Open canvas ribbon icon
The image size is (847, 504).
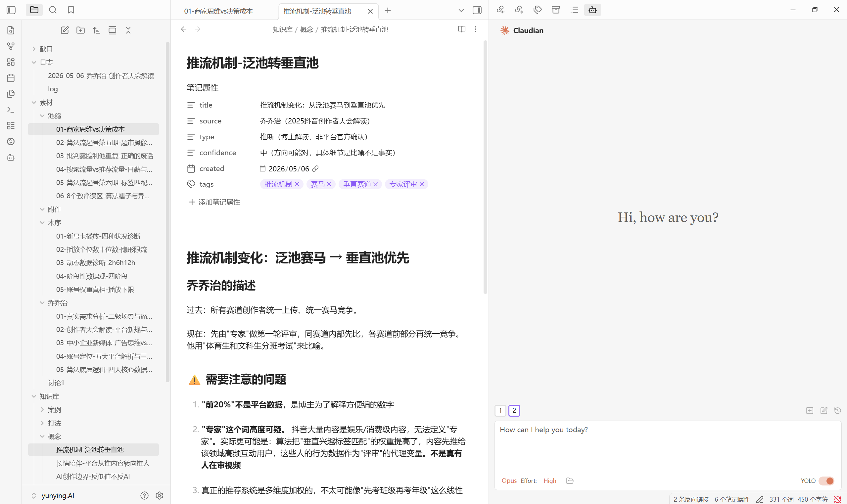[x=11, y=62]
